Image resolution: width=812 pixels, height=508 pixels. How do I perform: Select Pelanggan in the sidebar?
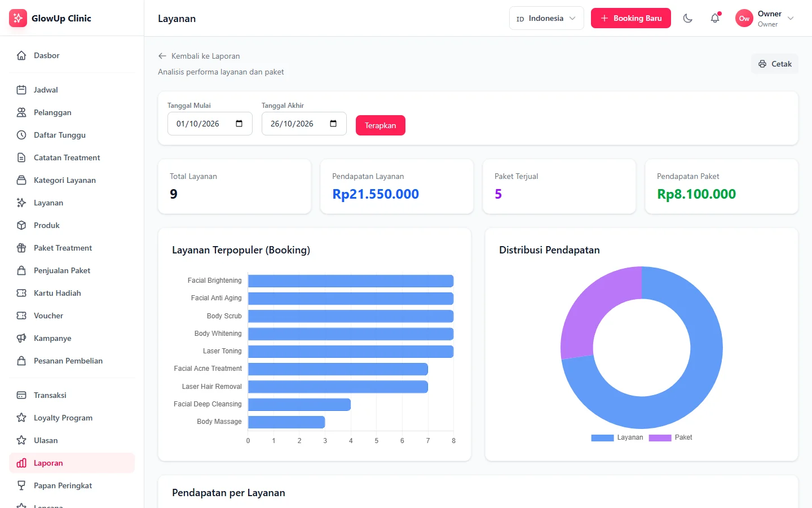point(72,112)
